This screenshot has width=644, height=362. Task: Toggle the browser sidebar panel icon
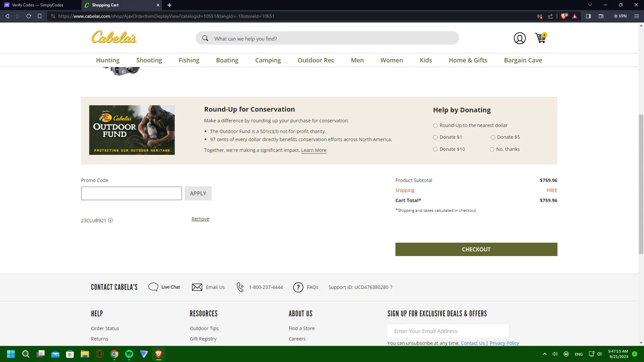click(588, 16)
